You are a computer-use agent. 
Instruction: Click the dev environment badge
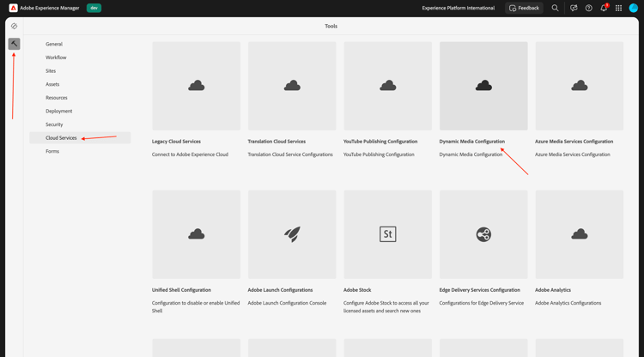pos(94,8)
